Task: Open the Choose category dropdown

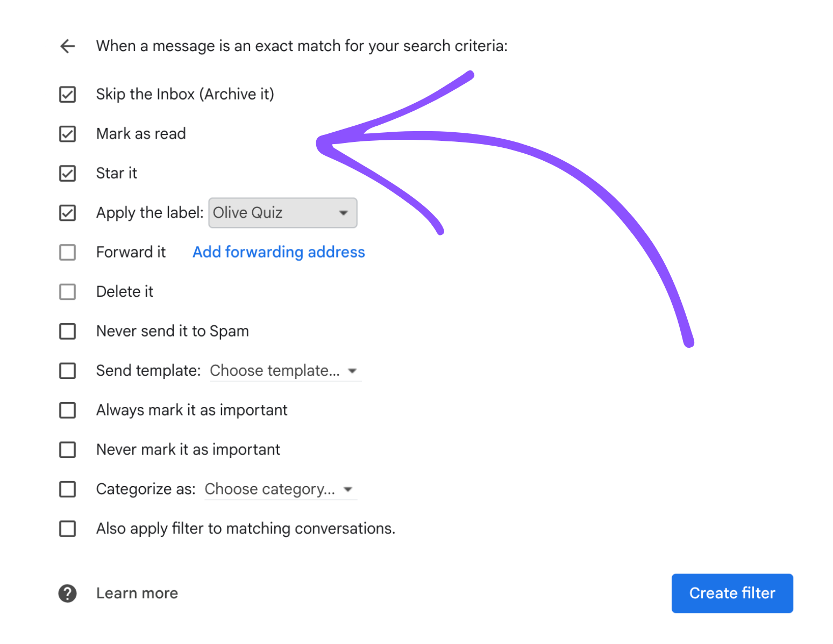Action: tap(280, 489)
